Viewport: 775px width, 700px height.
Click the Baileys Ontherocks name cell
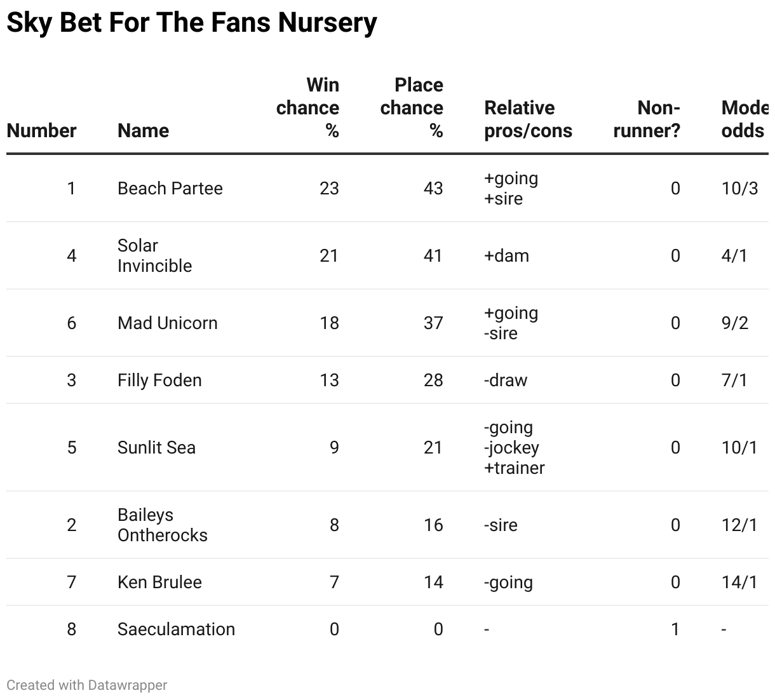(x=163, y=525)
